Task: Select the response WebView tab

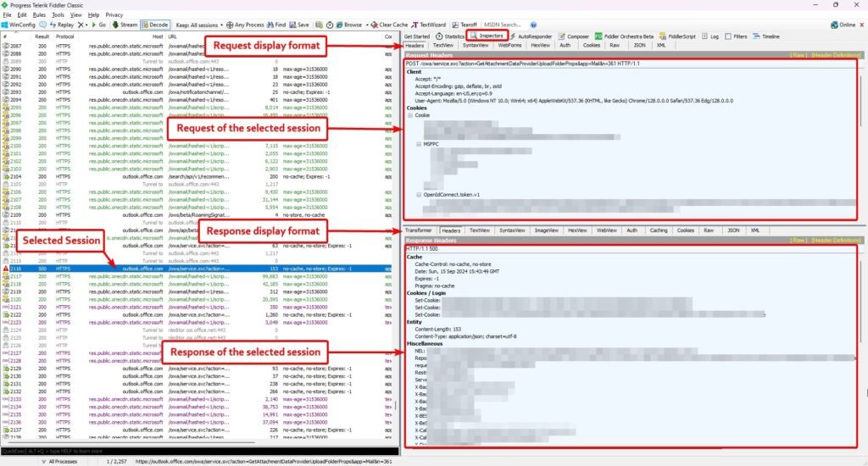Action: 607,230
